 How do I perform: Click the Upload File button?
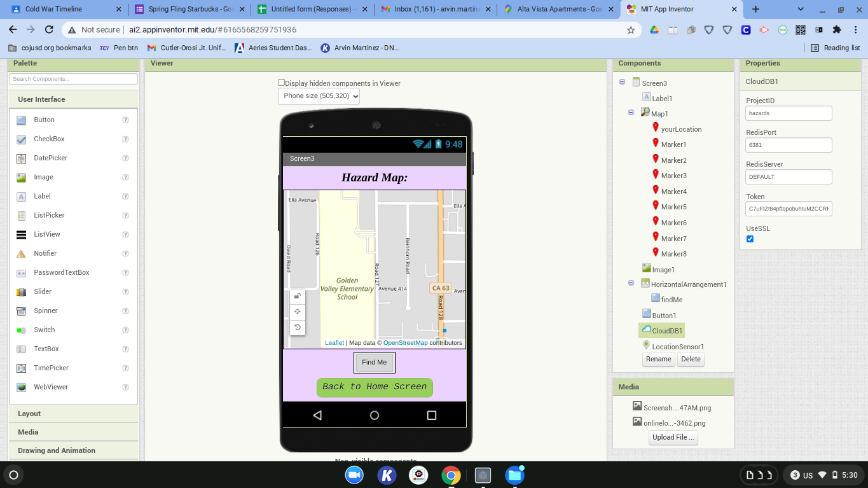(x=673, y=437)
